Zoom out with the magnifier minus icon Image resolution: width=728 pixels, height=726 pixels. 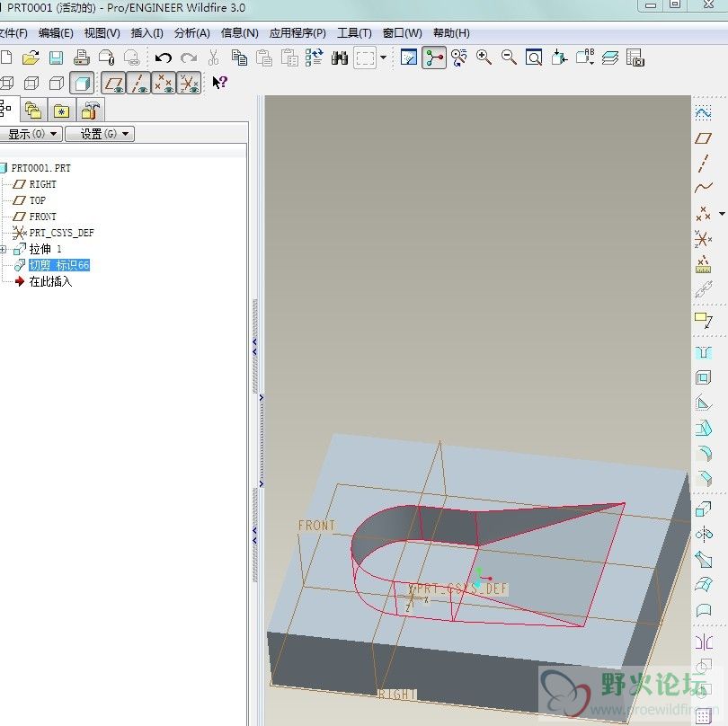coord(509,58)
